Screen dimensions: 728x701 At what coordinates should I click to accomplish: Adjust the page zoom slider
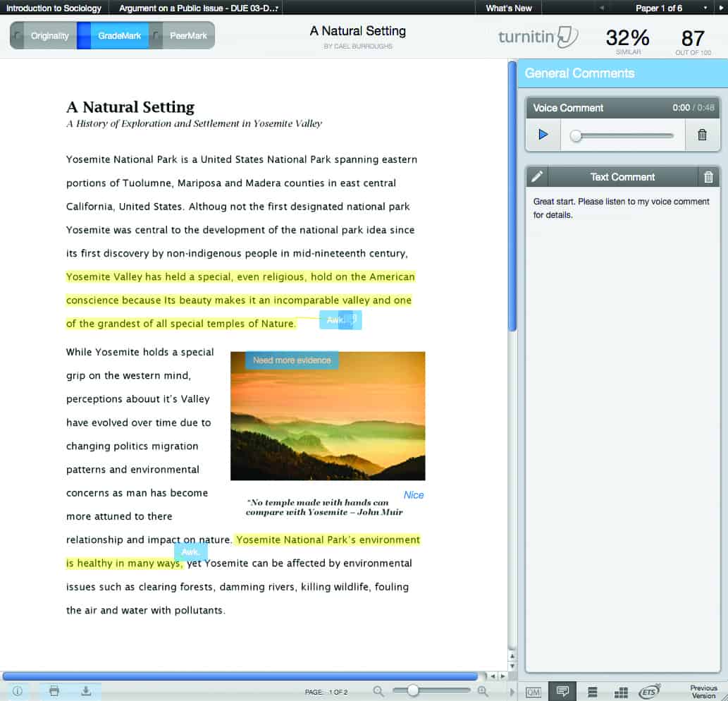414,691
